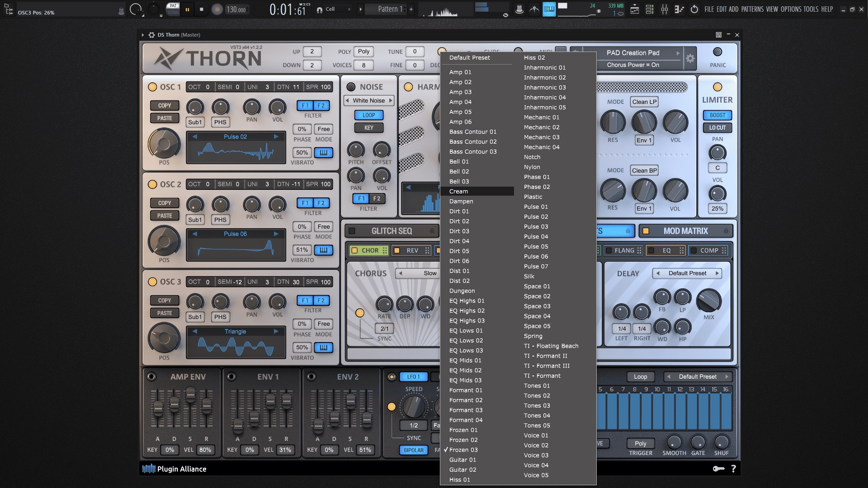The height and width of the screenshot is (488, 868).
Task: Click the Plugin Alliance help question mark
Action: (733, 469)
